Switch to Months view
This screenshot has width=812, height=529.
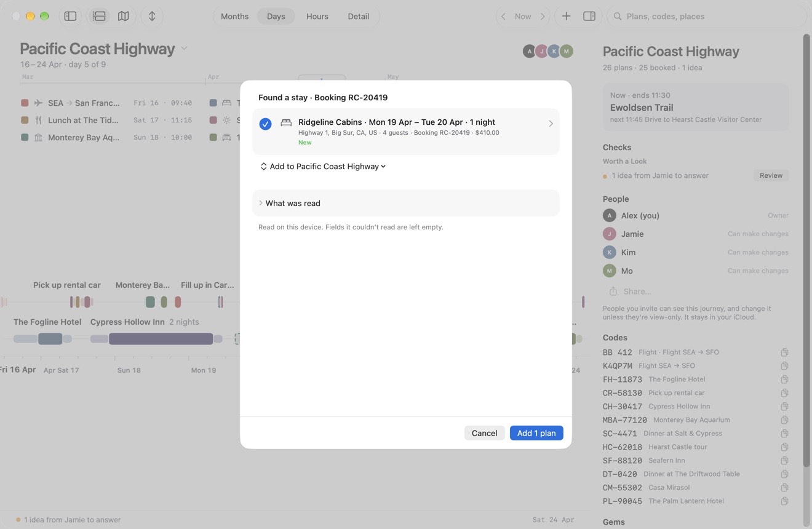[x=234, y=16]
